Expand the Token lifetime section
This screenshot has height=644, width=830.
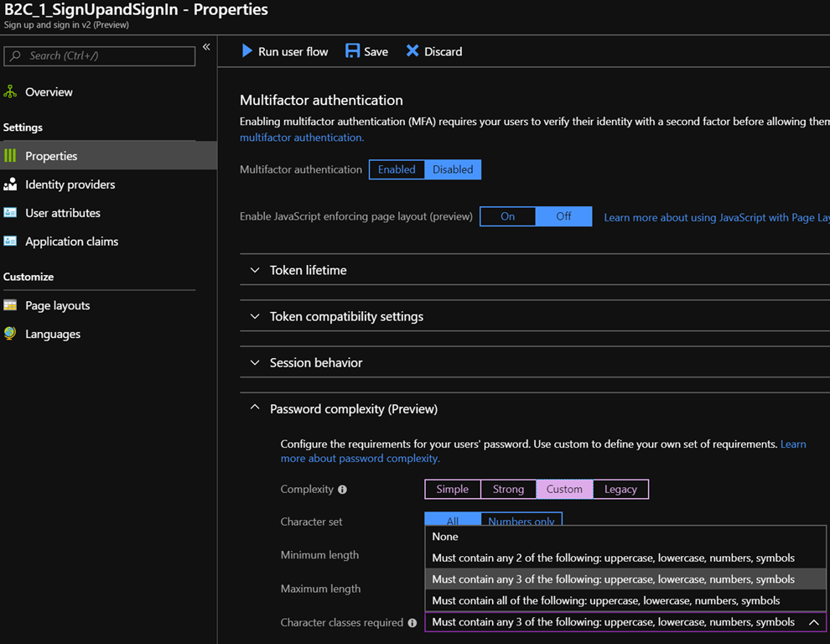[x=308, y=270]
